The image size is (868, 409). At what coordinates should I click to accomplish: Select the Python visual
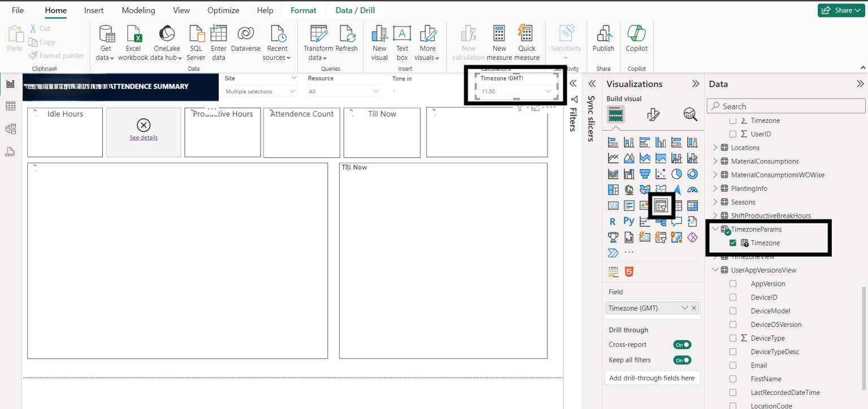tap(629, 221)
